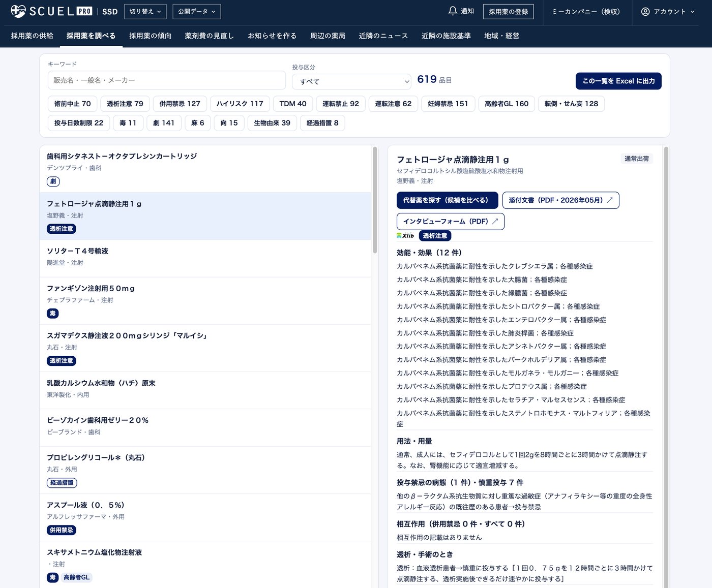Open the お知らせを作る tab
The image size is (712, 588).
(272, 36)
